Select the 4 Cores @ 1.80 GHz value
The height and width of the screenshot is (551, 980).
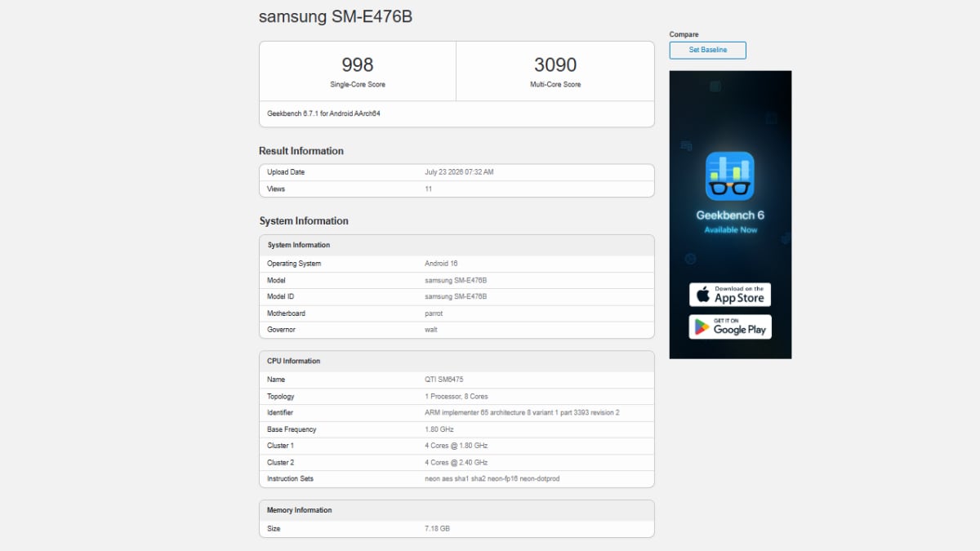point(457,446)
